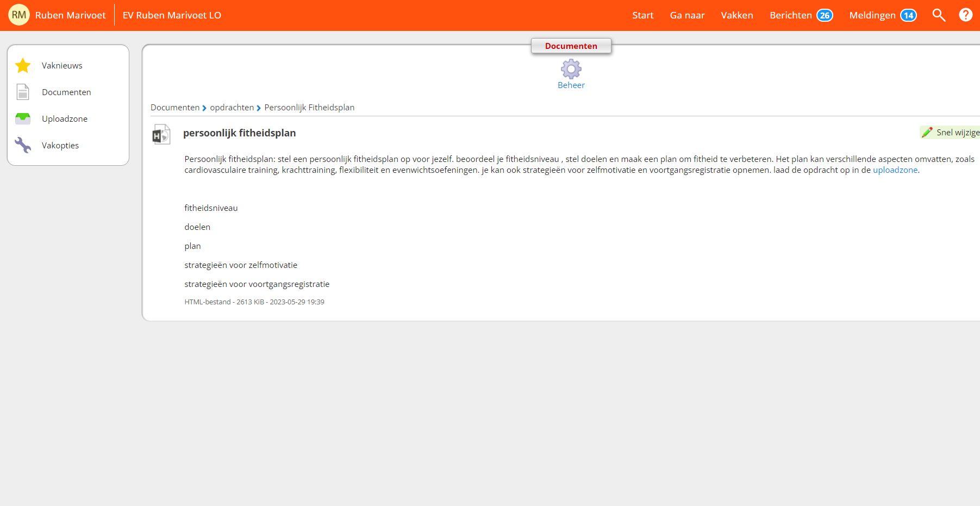Click the RM user avatar
980x506 pixels.
19,15
